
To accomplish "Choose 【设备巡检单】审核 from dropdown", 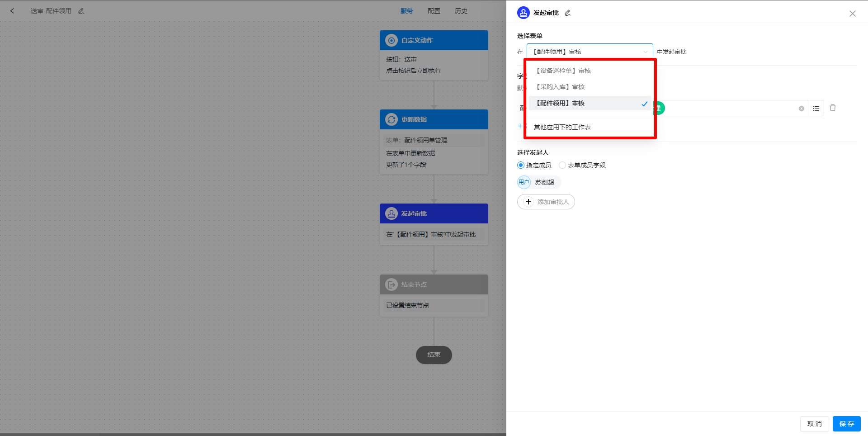I will pos(563,71).
